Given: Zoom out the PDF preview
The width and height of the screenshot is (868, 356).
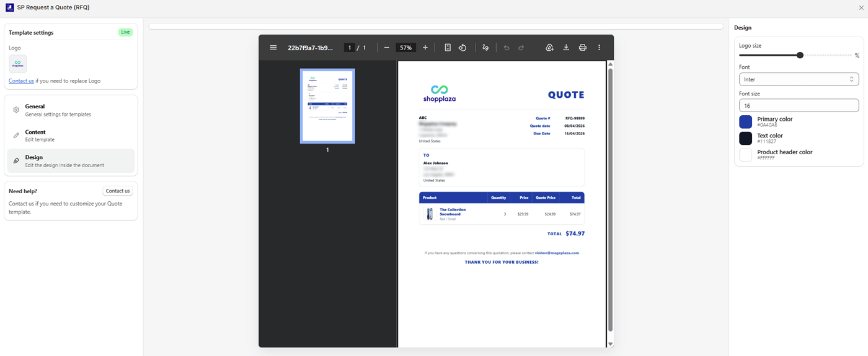Looking at the screenshot, I should (x=387, y=48).
